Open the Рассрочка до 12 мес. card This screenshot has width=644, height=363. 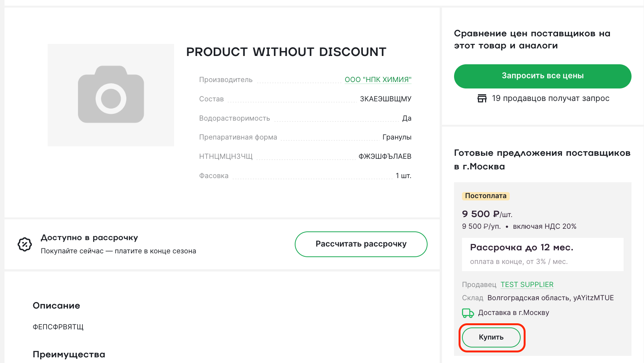[543, 254]
